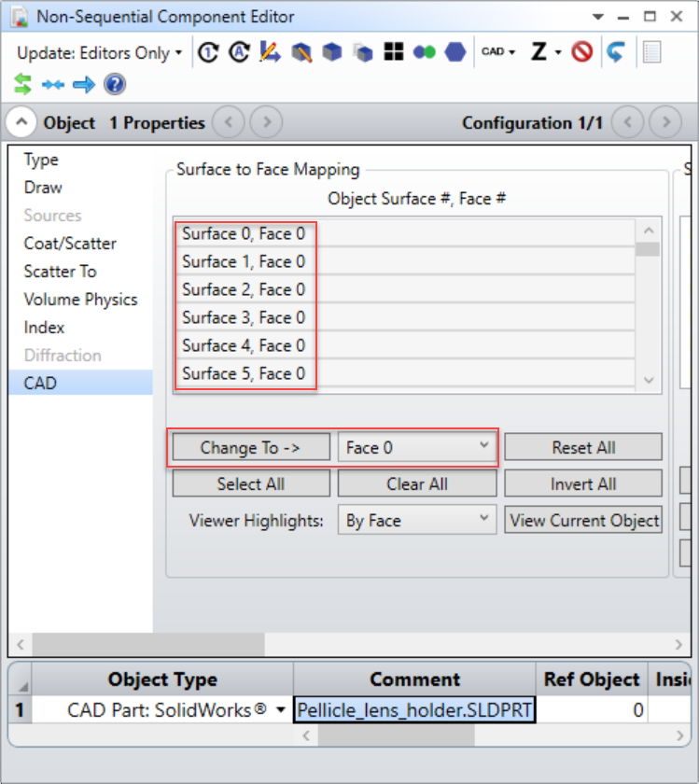This screenshot has width=699, height=784.
Task: Go to previous object properties
Action: pos(229,122)
